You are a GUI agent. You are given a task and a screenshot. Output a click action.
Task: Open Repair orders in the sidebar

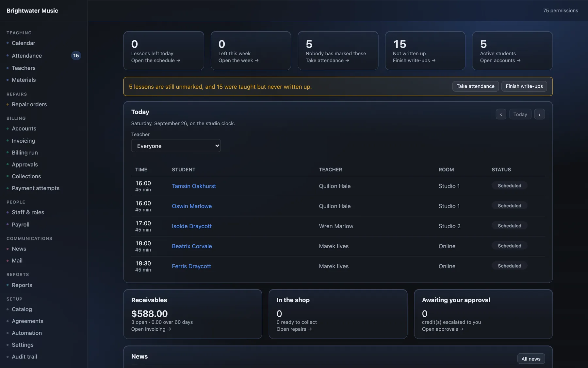click(29, 104)
